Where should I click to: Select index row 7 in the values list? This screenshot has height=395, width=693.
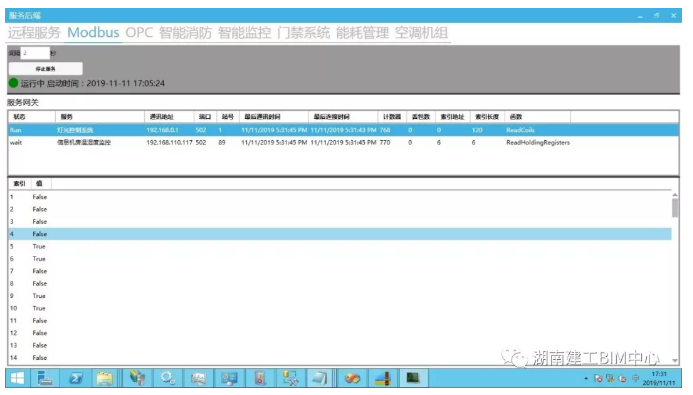[x=340, y=271]
